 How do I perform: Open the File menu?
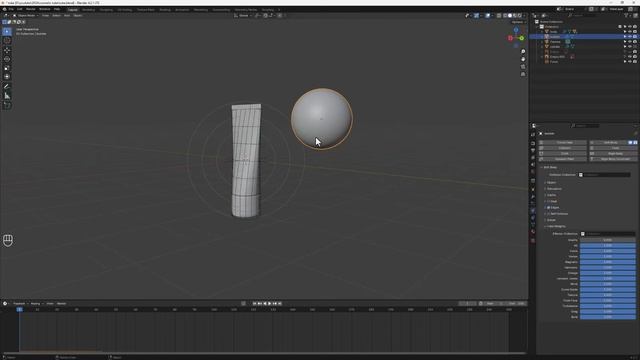coord(11,9)
